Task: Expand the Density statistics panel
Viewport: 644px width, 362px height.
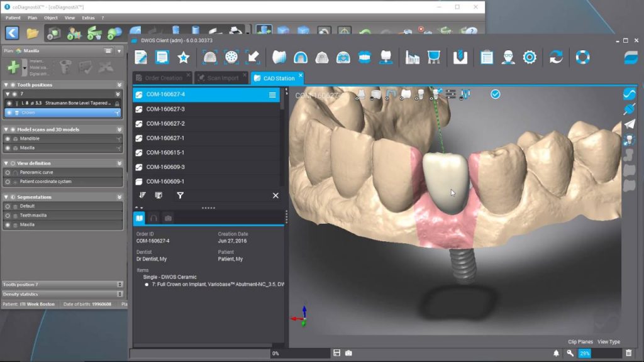Action: (119, 294)
